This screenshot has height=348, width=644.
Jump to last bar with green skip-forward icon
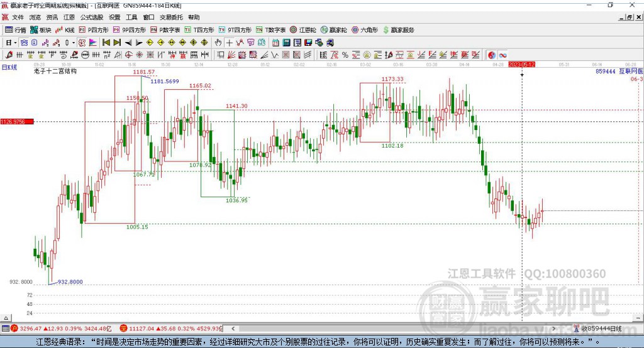[x=117, y=43]
